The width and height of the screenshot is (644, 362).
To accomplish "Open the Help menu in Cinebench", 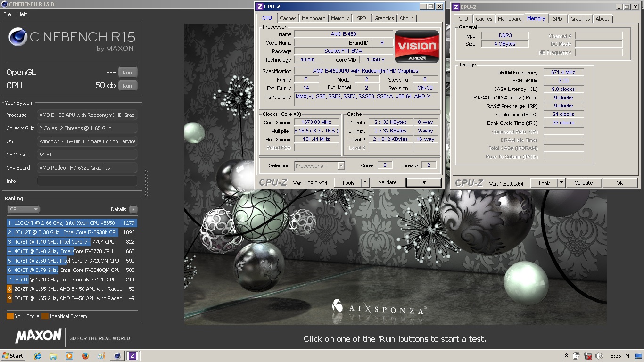I will point(23,14).
